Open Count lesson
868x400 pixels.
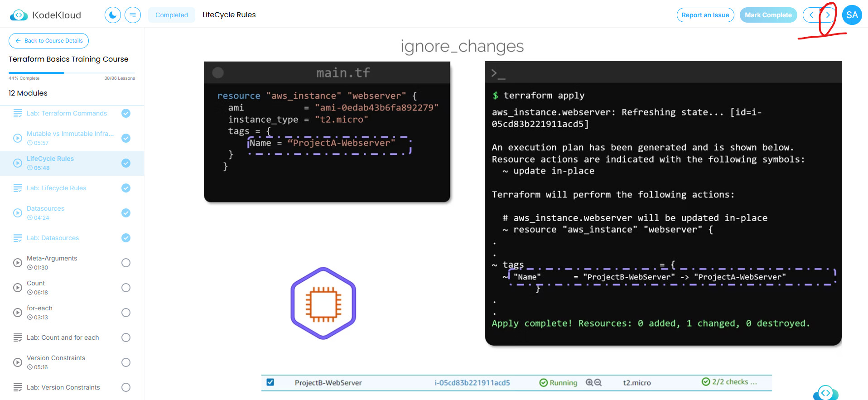[36, 283]
